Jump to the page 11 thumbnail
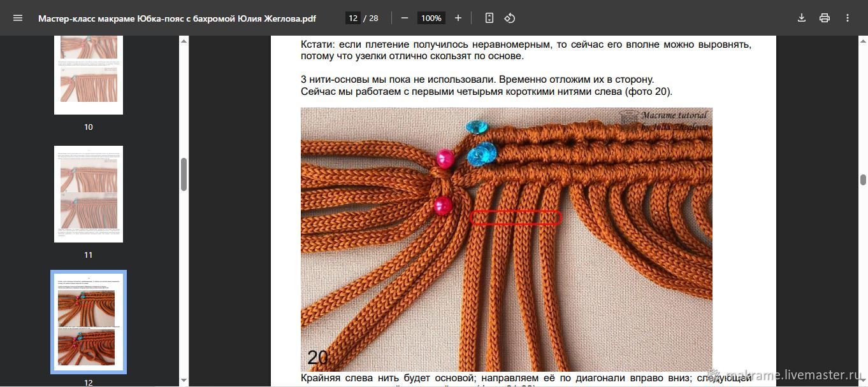 pos(89,194)
